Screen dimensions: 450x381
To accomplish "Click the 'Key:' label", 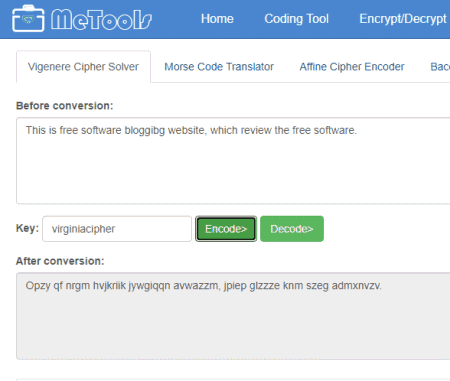I will click(x=27, y=228).
